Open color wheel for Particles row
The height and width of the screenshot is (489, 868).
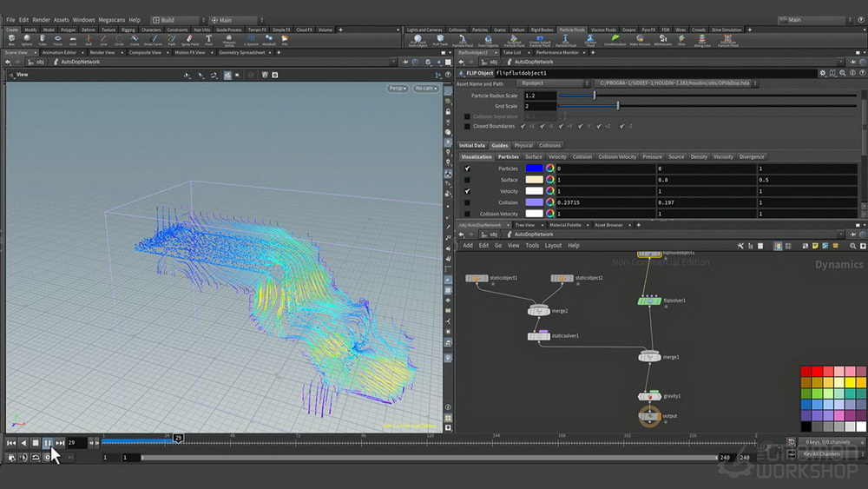(549, 169)
